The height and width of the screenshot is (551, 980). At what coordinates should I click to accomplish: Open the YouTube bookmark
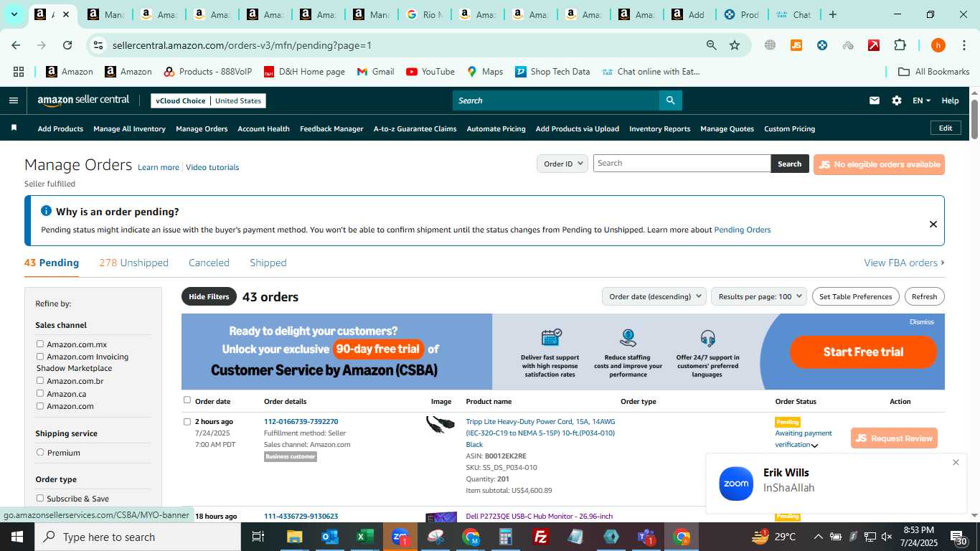pyautogui.click(x=430, y=72)
